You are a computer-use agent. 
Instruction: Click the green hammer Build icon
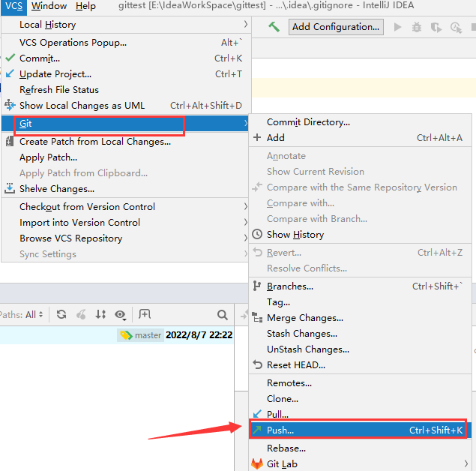tap(274, 27)
